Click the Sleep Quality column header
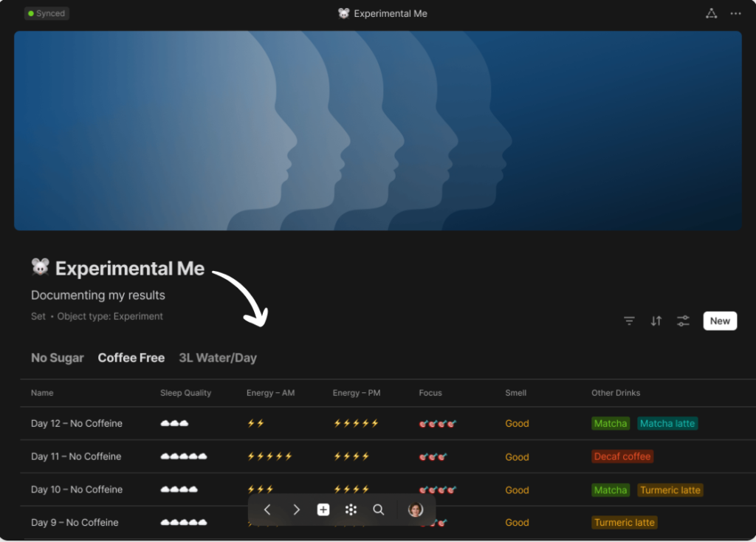 [185, 393]
